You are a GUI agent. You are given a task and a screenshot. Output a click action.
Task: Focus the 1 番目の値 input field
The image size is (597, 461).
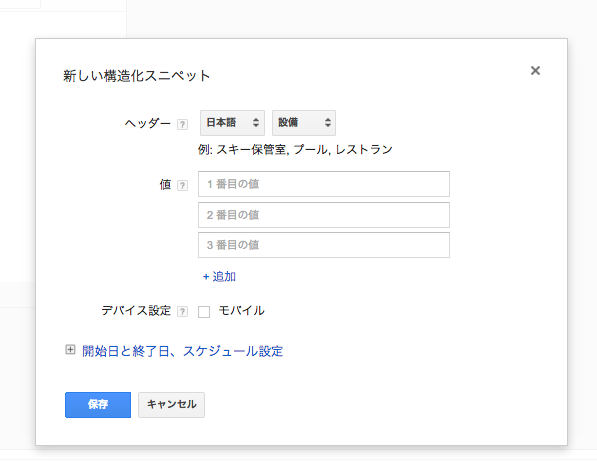coord(324,184)
